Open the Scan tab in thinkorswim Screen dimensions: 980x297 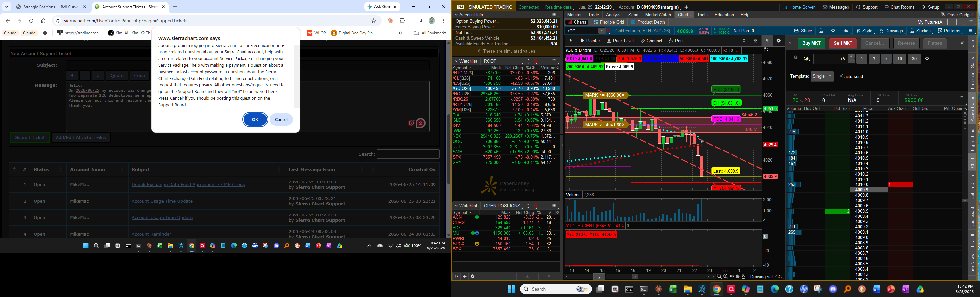click(633, 15)
